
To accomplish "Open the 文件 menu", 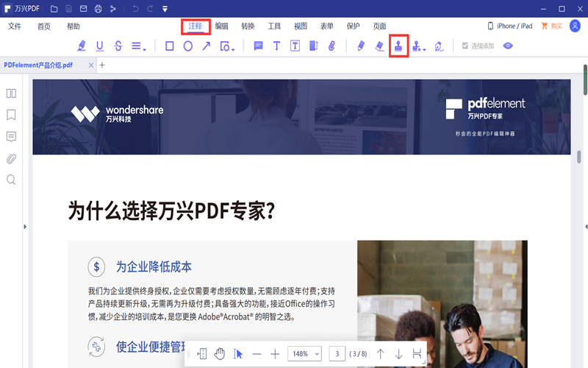I will 15,26.
